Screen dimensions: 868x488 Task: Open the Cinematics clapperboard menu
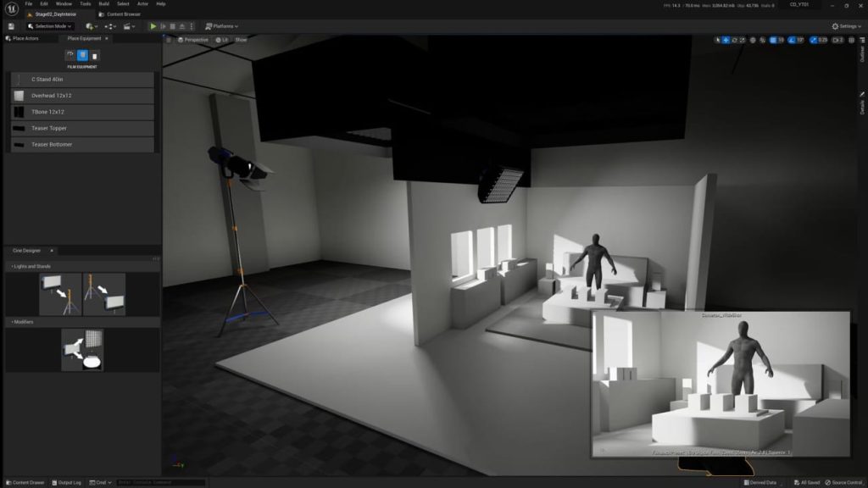coord(127,25)
